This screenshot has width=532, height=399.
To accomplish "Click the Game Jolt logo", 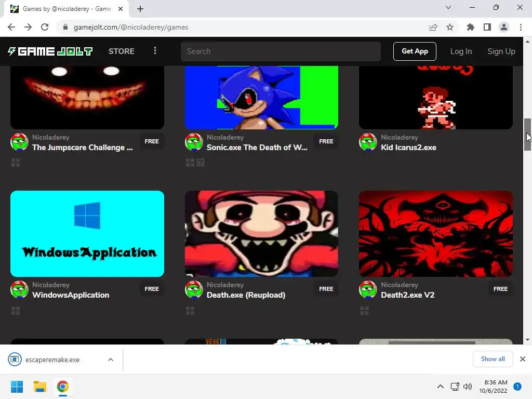I will [x=50, y=51].
